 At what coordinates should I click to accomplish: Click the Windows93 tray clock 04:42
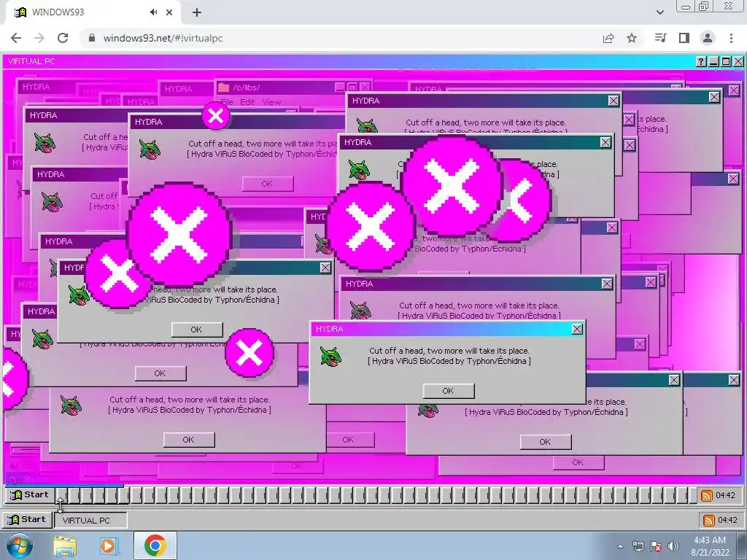tap(727, 520)
